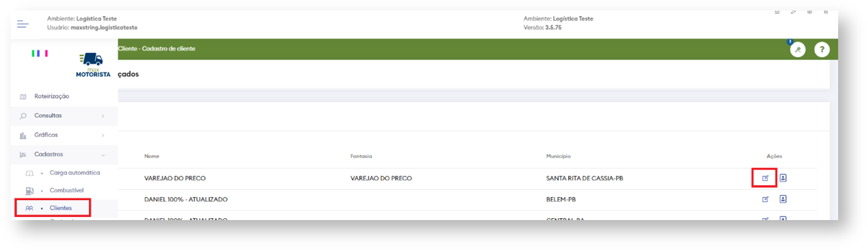Select the SANTA RITA DE CASSIA-PB cell
Image resolution: width=868 pixels, height=250 pixels.
pos(585,178)
